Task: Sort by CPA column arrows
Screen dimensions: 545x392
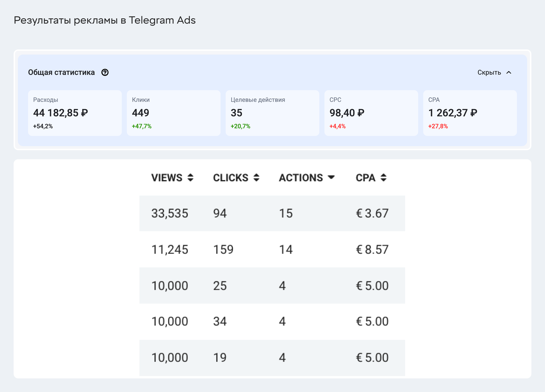Action: point(384,178)
